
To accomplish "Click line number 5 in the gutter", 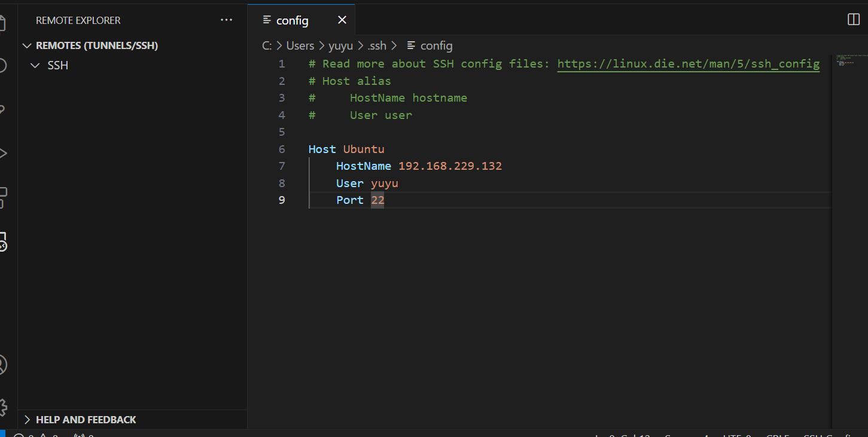I will (x=282, y=132).
